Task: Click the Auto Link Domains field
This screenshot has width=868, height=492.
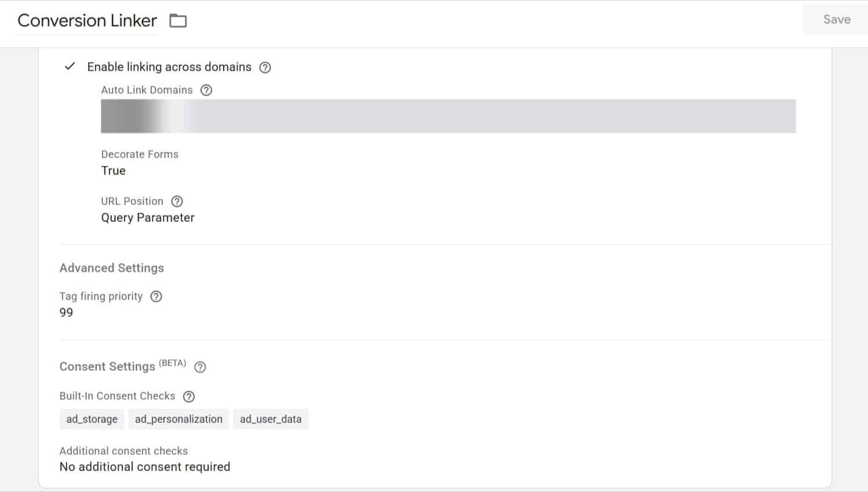Action: point(448,116)
